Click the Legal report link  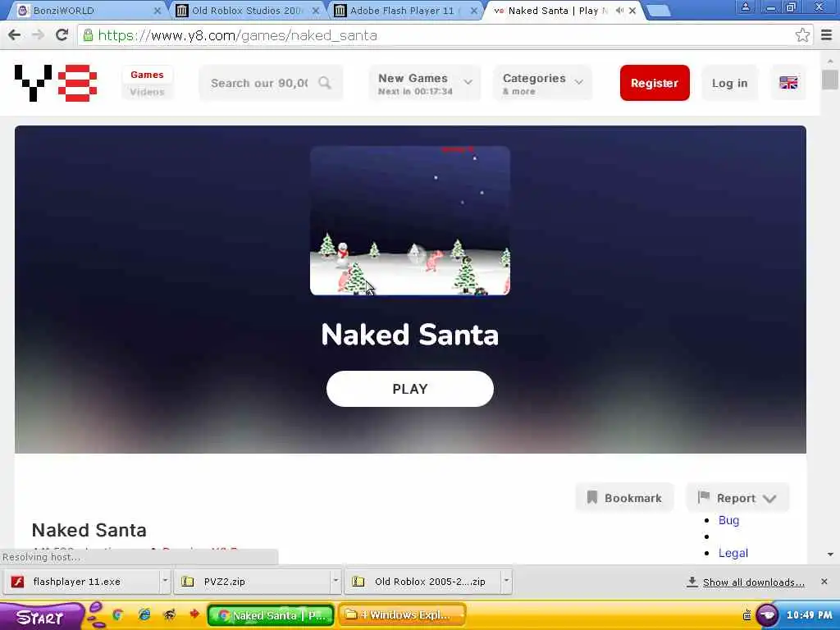(733, 553)
